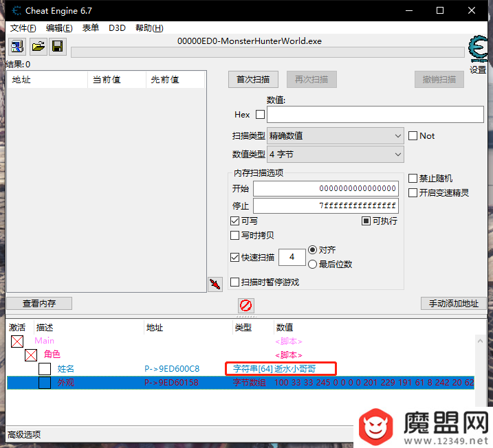Enable 开启变速精灵 checkbox

413,192
